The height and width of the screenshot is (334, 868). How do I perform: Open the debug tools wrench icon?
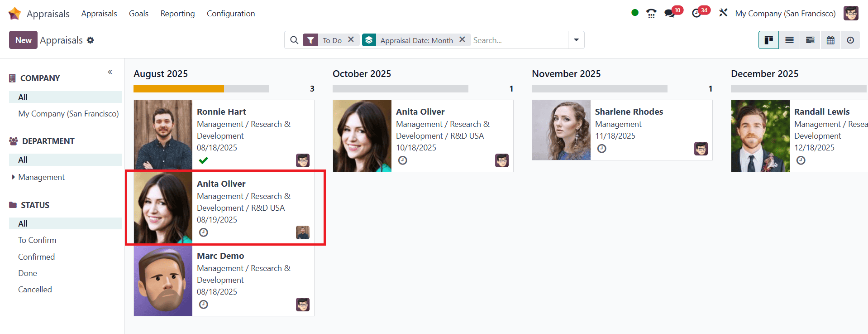pos(723,13)
